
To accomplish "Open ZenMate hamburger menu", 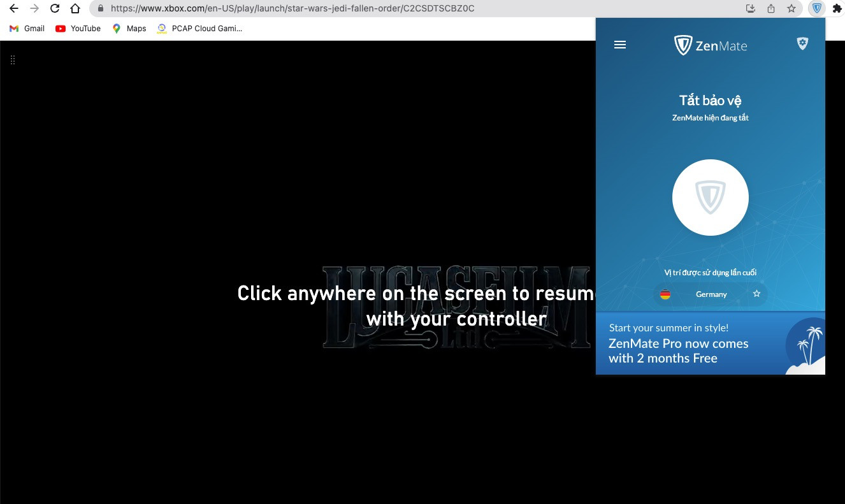I will (620, 45).
